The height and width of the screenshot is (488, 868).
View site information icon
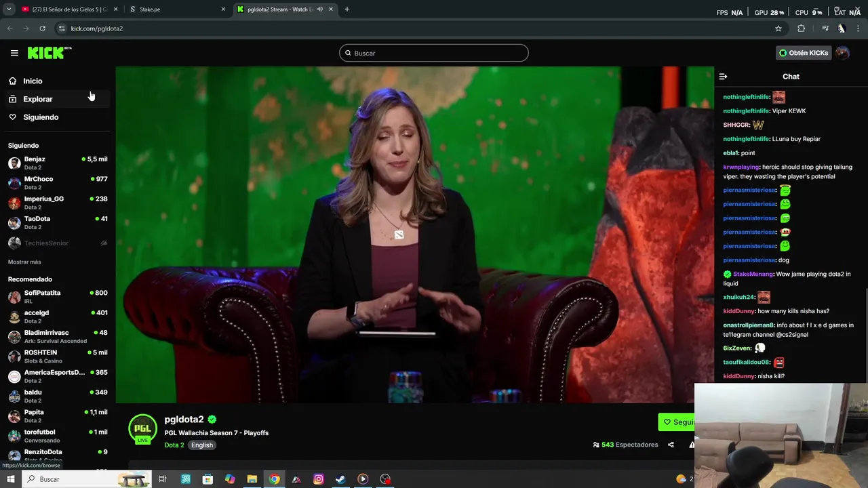[x=62, y=28]
